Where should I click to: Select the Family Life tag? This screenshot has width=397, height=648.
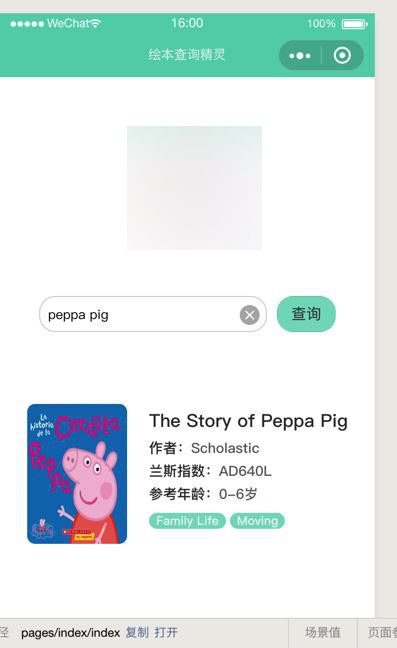187,521
